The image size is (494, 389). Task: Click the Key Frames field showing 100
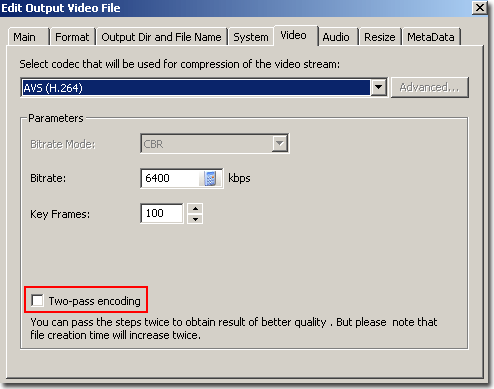click(x=162, y=213)
